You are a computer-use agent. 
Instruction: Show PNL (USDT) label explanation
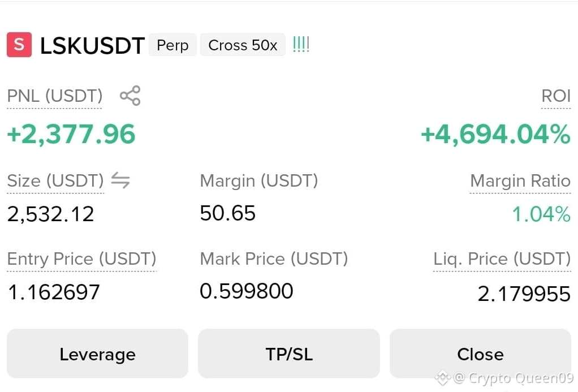[54, 96]
